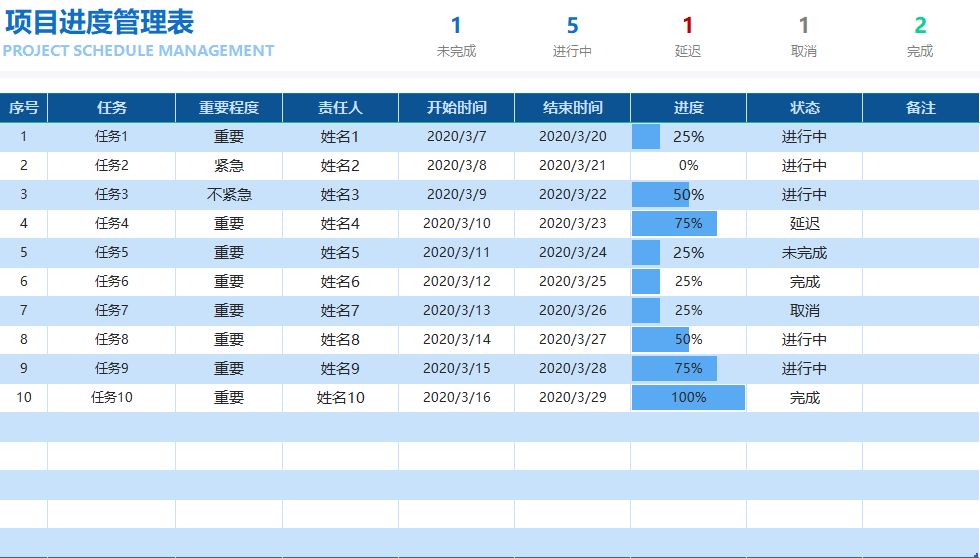Click the 任务 column header
Screen dimensions: 980x558
tap(112, 107)
